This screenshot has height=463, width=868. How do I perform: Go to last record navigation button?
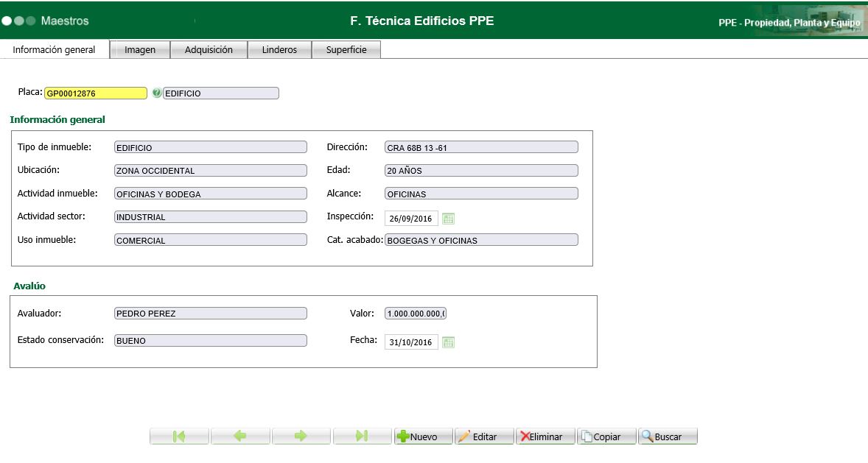pos(362,436)
